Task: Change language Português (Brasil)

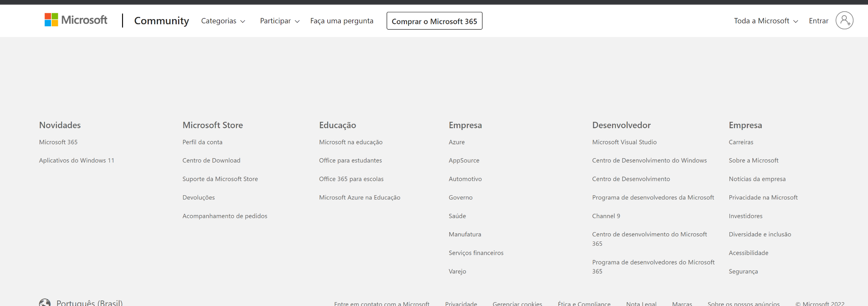Action: pos(89,303)
